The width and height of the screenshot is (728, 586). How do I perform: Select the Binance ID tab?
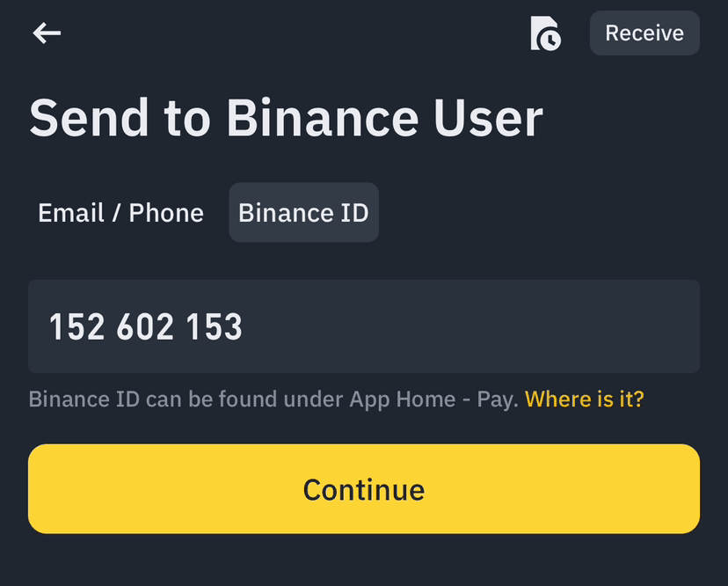pos(303,213)
